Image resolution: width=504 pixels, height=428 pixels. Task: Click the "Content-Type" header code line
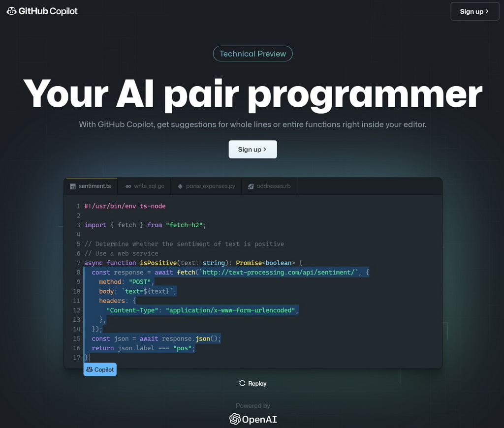202,310
